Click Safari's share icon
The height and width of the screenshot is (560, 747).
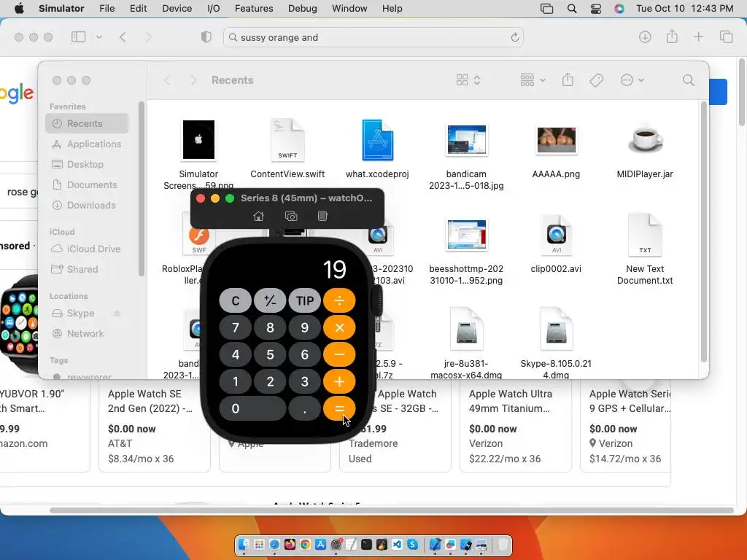(672, 36)
